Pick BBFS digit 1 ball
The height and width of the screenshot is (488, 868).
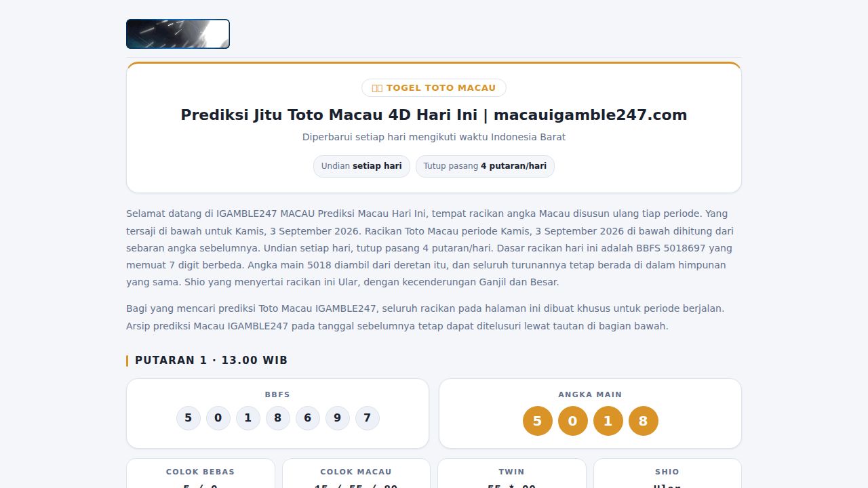(x=248, y=418)
